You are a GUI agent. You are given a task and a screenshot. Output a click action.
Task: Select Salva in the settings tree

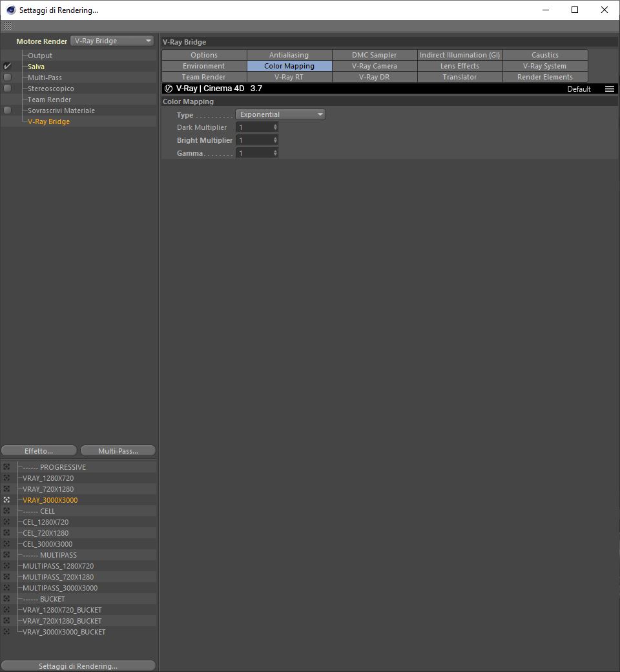pos(36,67)
